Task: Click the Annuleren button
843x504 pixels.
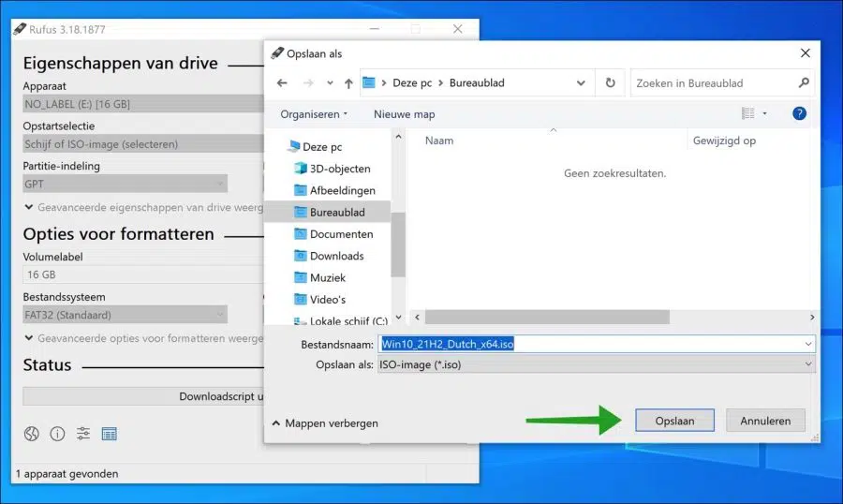Action: (765, 421)
